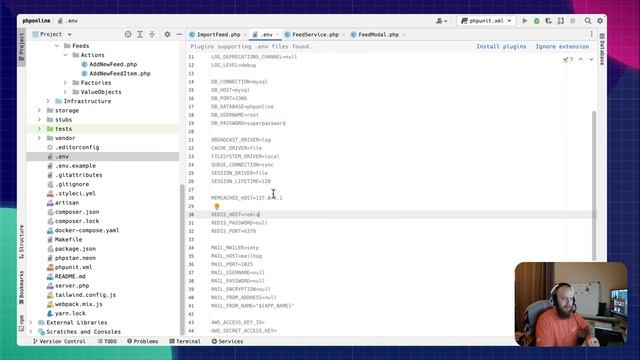Run with coverage icon in toolbar
This screenshot has width=640, height=360.
pos(549,21)
